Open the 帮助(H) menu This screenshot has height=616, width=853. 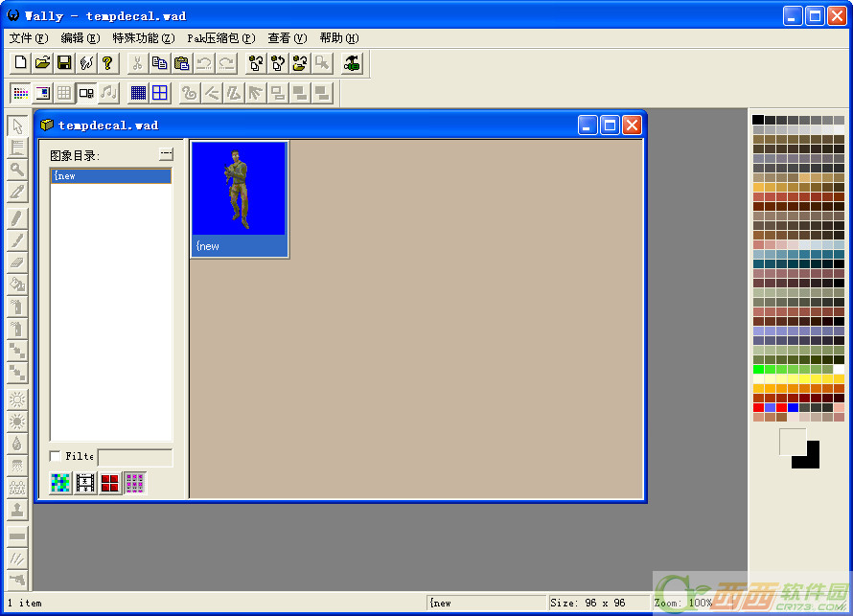339,38
